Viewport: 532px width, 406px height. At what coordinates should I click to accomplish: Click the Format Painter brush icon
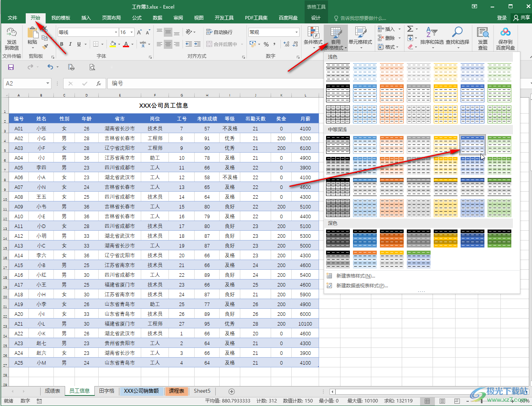(45, 46)
